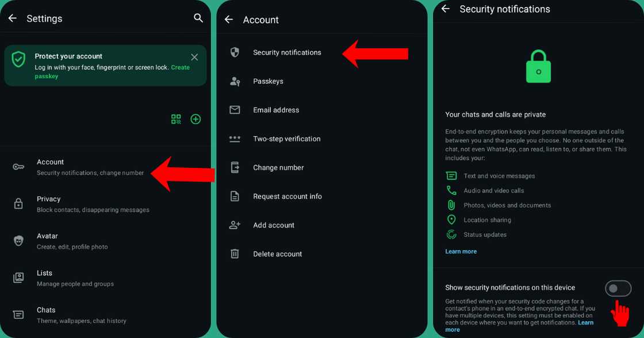Tap the Security notifications shield icon

click(x=235, y=52)
